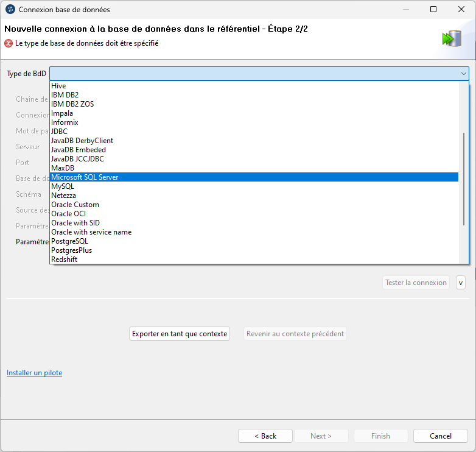Select highlighted Microsoft SQL Server option

tap(254, 177)
